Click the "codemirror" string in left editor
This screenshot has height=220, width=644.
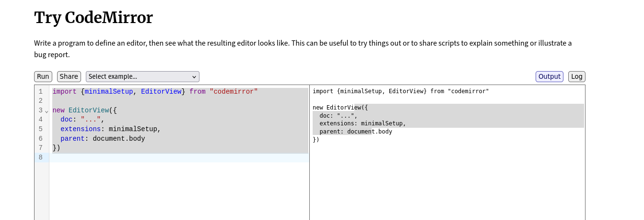[234, 92]
